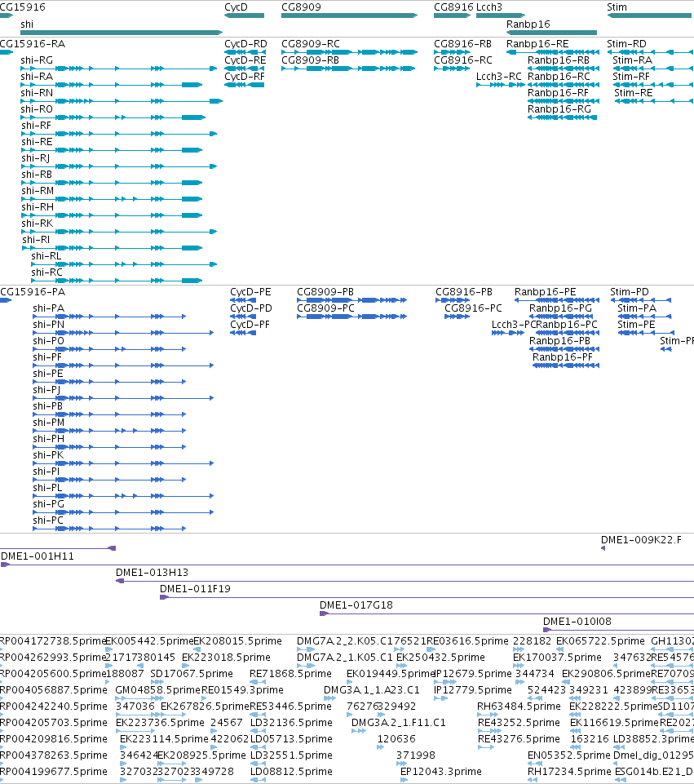This screenshot has width=694, height=784.
Task: Select protein shi-PA
Action: click(x=109, y=317)
